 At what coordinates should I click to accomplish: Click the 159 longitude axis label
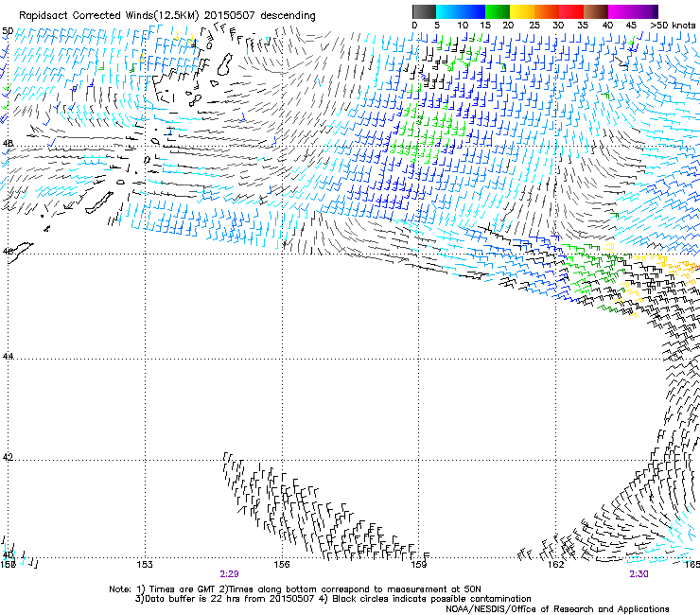tap(418, 565)
